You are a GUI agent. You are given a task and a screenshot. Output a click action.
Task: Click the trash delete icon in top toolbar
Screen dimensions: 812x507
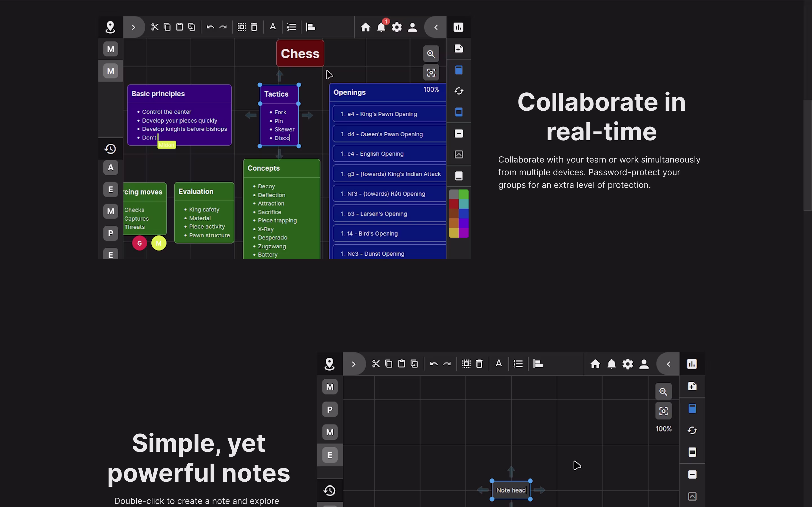[x=254, y=27]
